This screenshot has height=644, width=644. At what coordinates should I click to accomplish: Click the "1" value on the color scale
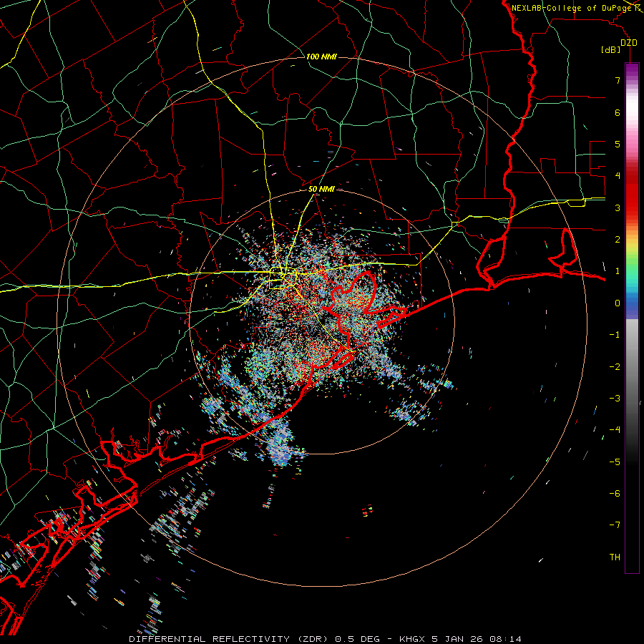[618, 271]
